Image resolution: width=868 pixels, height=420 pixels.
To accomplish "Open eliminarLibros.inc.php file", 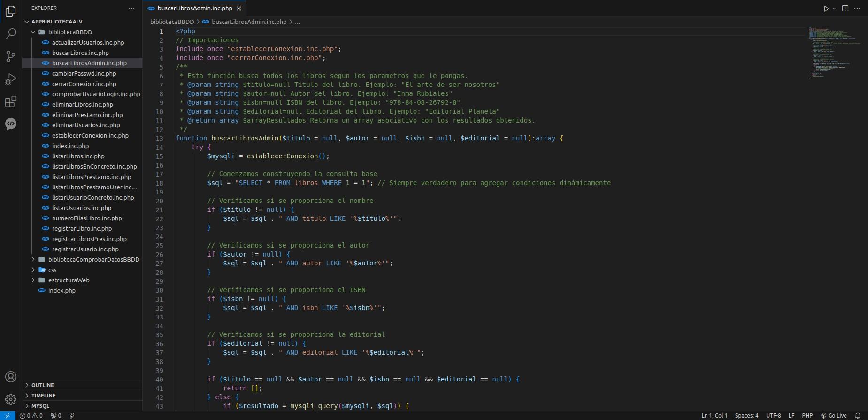I will [82, 104].
